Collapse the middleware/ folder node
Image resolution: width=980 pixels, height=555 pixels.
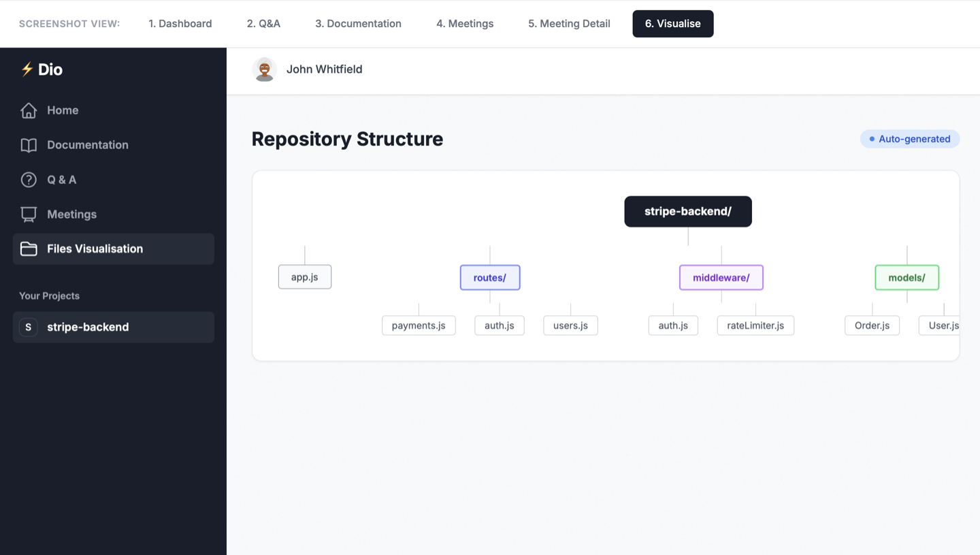pyautogui.click(x=721, y=277)
